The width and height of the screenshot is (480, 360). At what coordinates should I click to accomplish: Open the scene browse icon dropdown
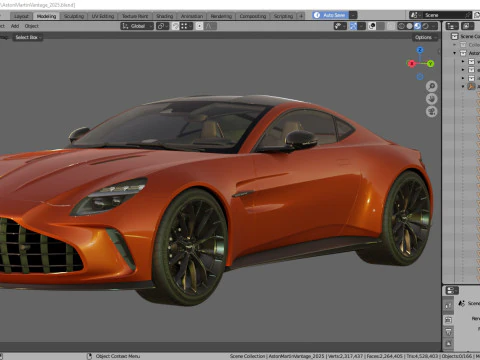point(415,15)
